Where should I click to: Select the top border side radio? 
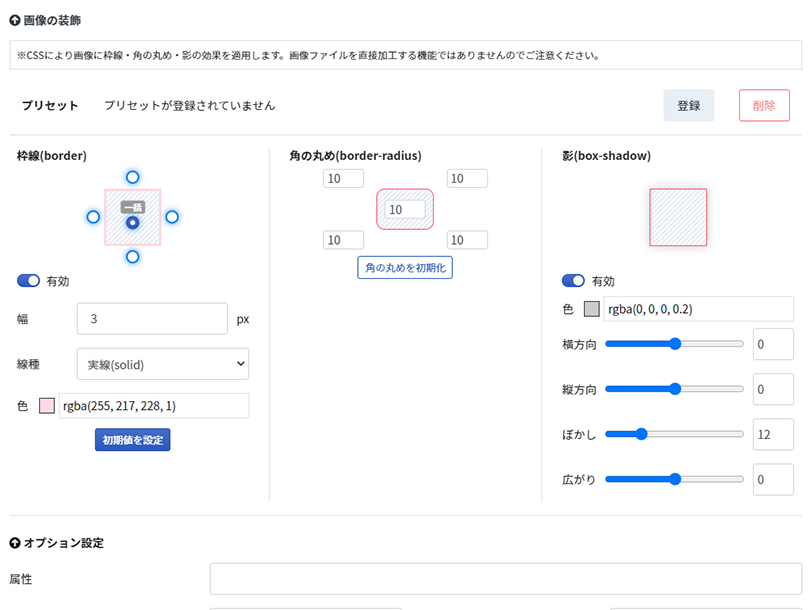133,177
